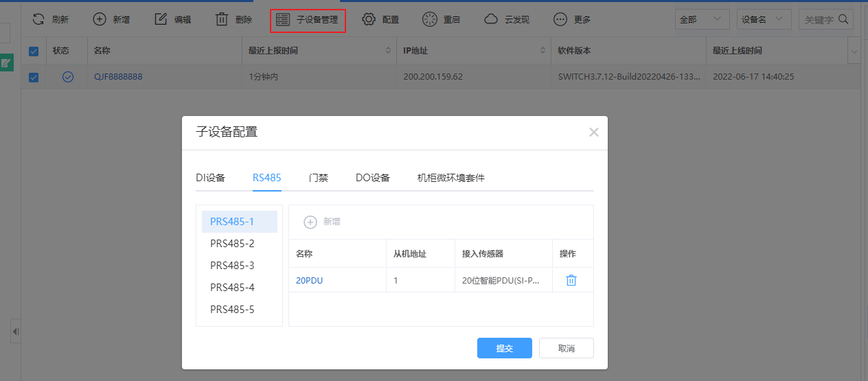Viewport: 868px width, 381px height.
Task: Open the 20PDU sub-device link
Action: [309, 280]
